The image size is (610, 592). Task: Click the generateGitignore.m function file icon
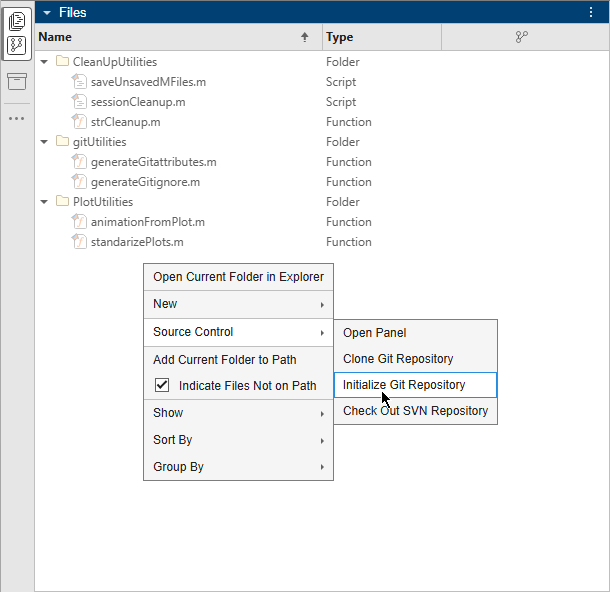tap(79, 181)
